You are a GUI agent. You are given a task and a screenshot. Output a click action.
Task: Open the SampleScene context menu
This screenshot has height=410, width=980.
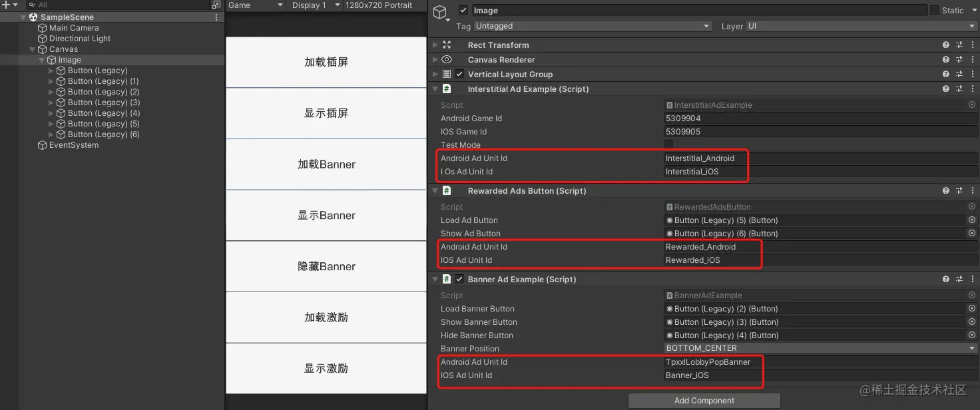pyautogui.click(x=216, y=17)
